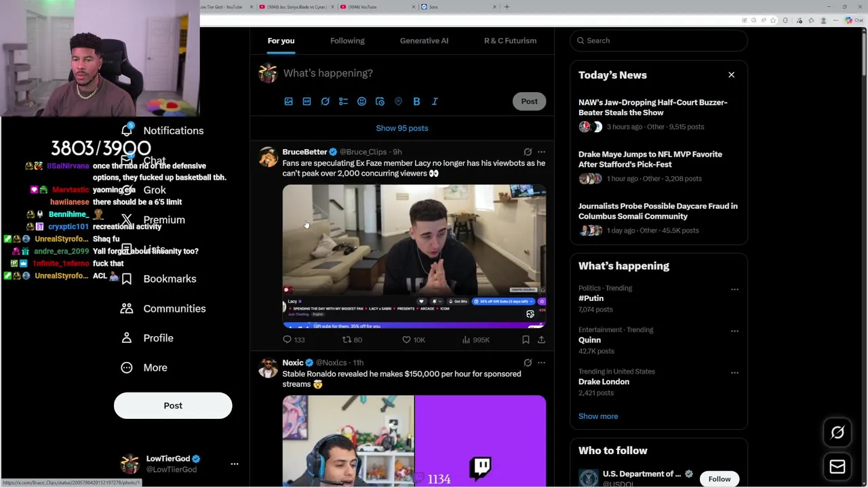Open the Generative AI tab

coord(424,41)
